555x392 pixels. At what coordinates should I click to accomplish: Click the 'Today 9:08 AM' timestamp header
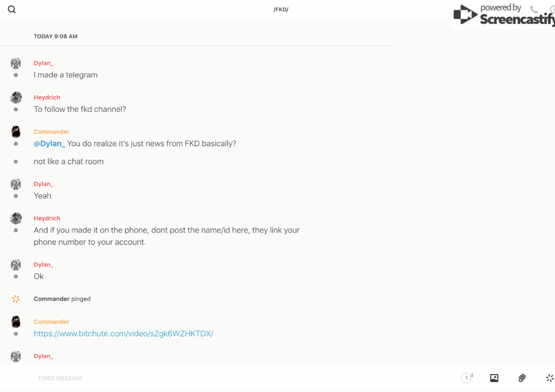pyautogui.click(x=55, y=36)
